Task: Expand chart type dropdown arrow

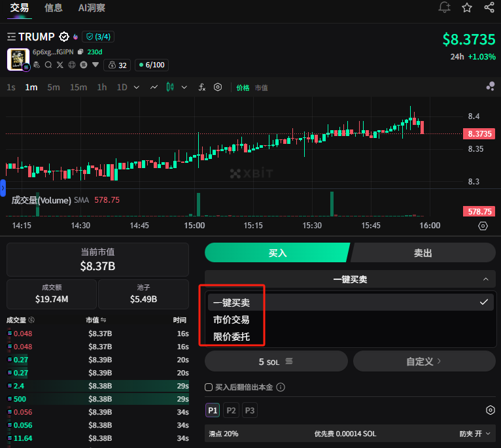Action: [x=184, y=87]
